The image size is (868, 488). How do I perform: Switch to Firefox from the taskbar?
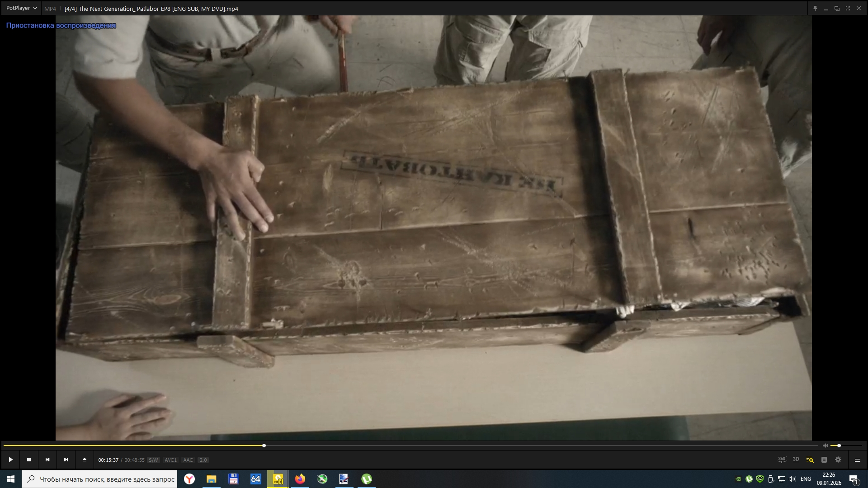point(300,479)
